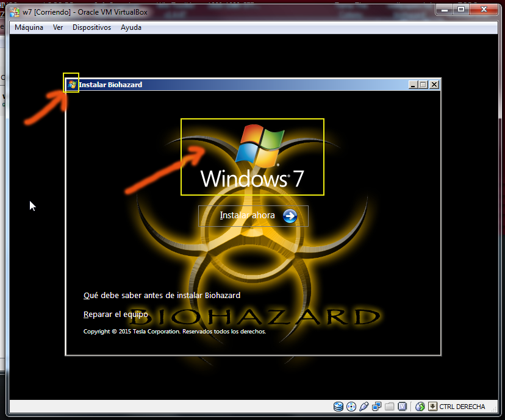
Task: Click the virtualization CPU status icon
Action: (403, 407)
